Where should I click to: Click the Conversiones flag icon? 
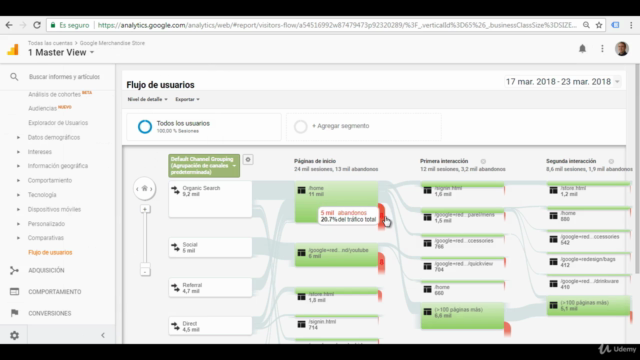[x=14, y=313]
